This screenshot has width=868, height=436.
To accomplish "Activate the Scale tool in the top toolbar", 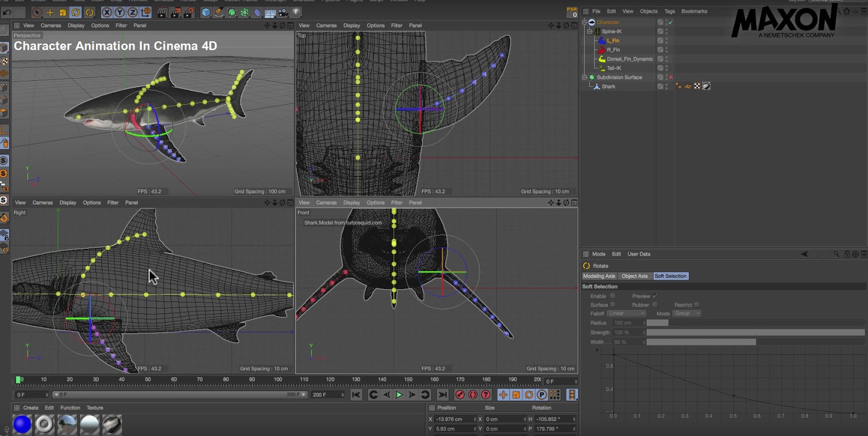I will coord(63,12).
